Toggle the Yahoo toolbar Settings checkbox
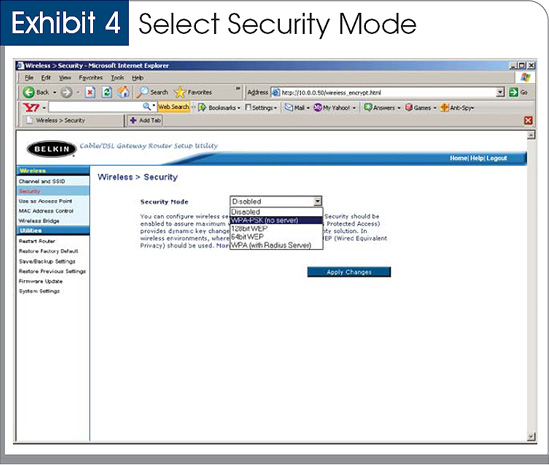 [x=248, y=107]
